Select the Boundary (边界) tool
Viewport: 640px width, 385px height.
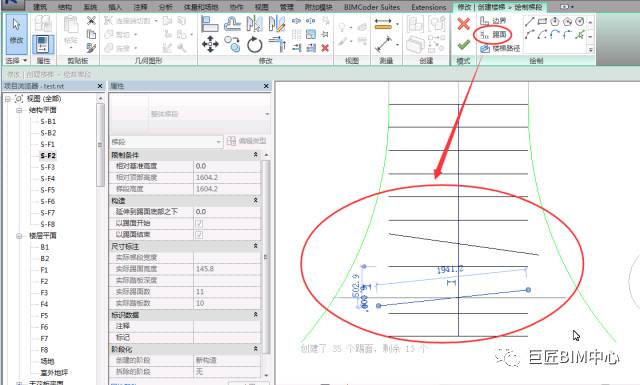pyautogui.click(x=493, y=20)
